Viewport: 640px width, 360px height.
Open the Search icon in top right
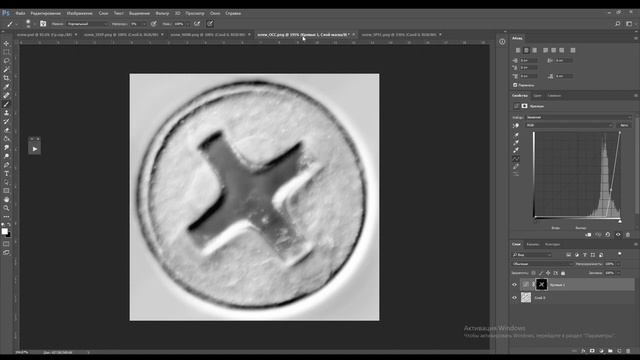tap(618, 24)
